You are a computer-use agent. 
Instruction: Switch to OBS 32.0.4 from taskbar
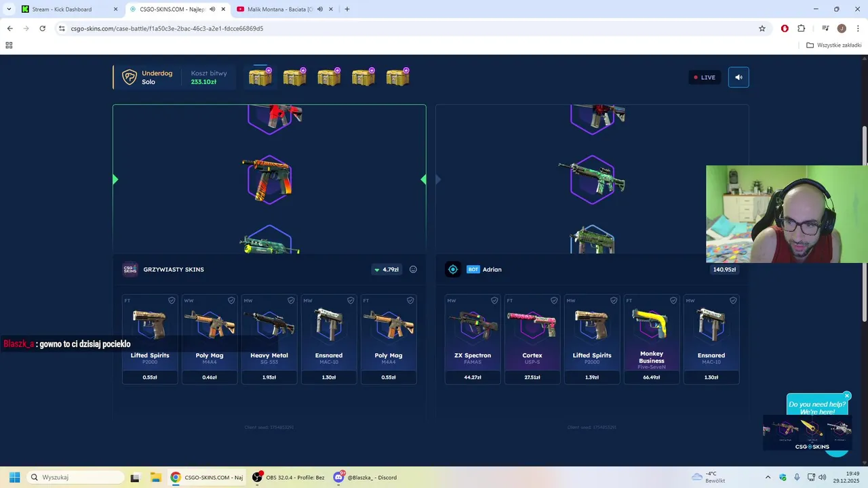click(289, 477)
